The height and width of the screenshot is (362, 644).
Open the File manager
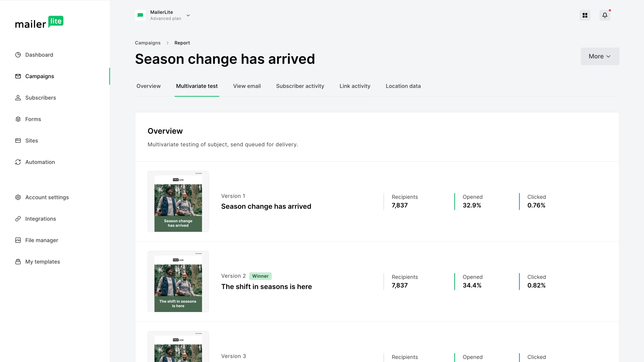(42, 240)
